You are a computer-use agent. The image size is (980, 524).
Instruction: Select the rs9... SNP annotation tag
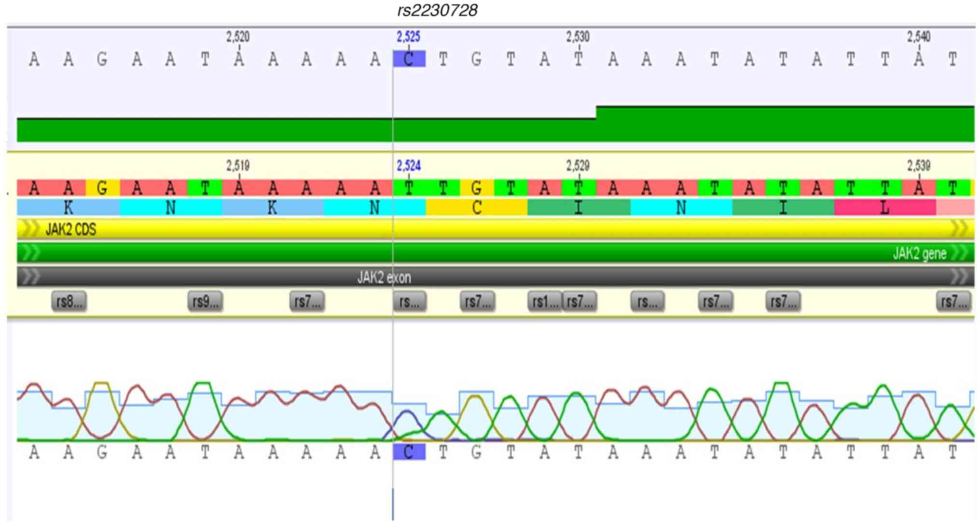pos(205,301)
